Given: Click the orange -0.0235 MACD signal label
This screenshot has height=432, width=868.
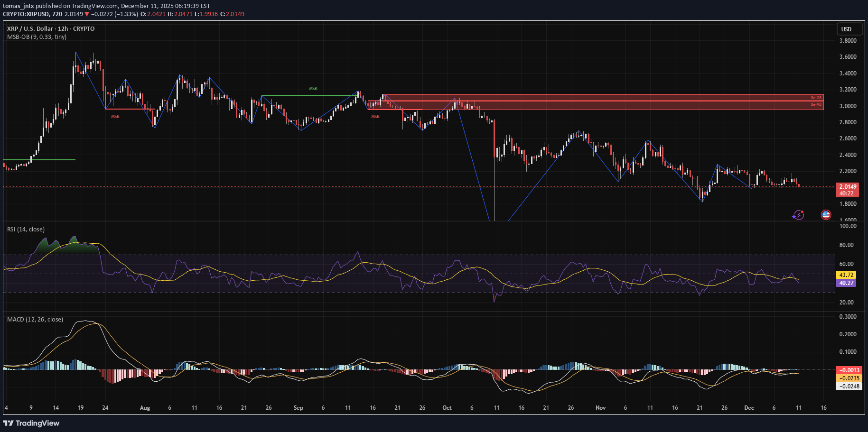Looking at the screenshot, I should [x=849, y=378].
